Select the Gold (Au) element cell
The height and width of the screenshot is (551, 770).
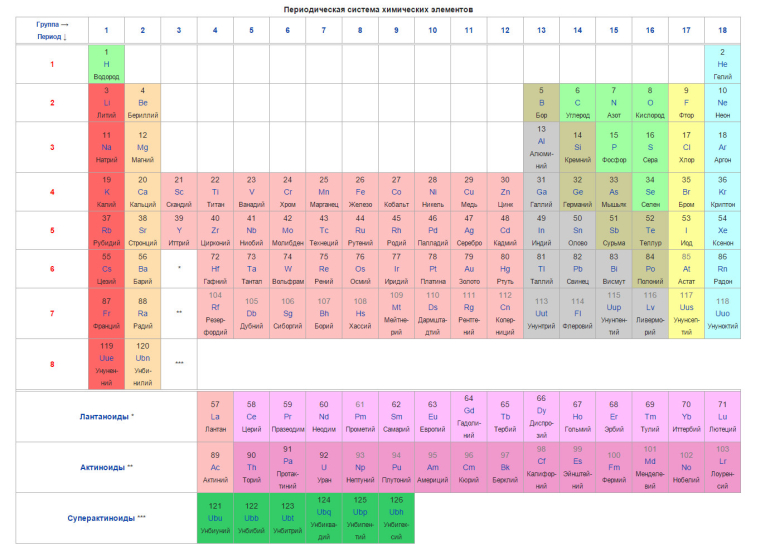coord(469,269)
